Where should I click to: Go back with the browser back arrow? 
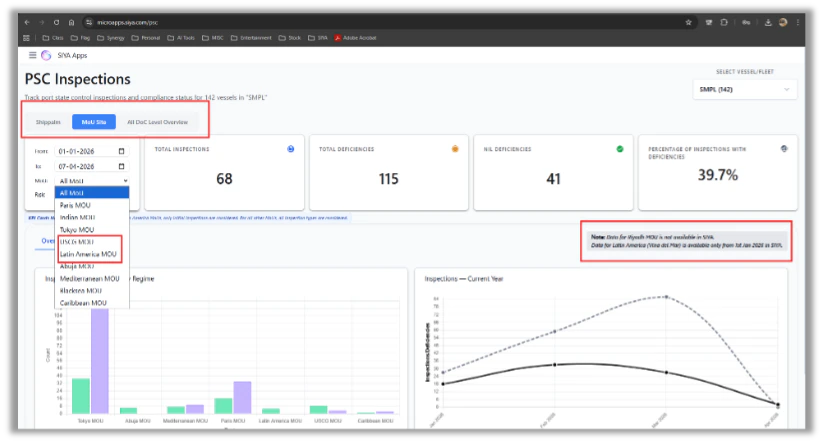tap(27, 23)
